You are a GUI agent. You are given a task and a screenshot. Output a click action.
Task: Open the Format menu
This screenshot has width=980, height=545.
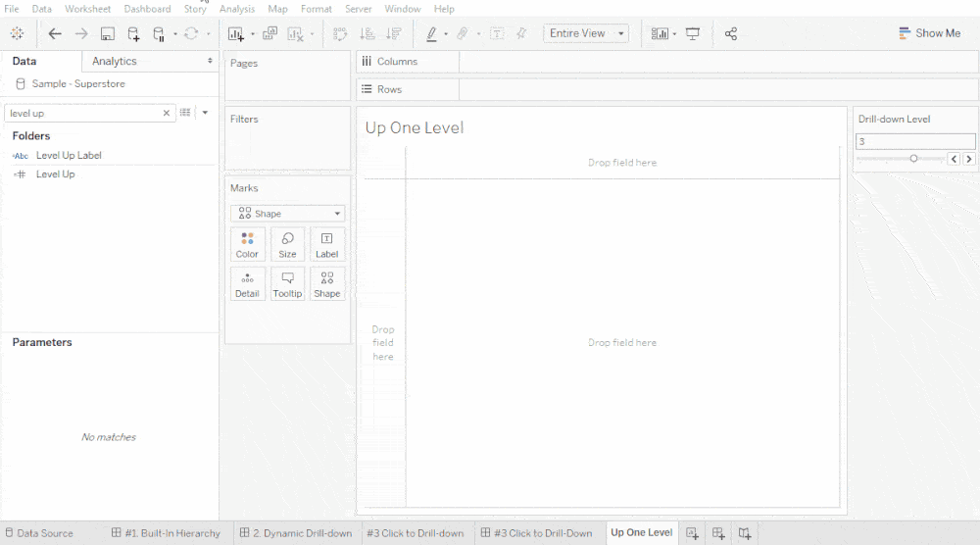[x=317, y=9]
